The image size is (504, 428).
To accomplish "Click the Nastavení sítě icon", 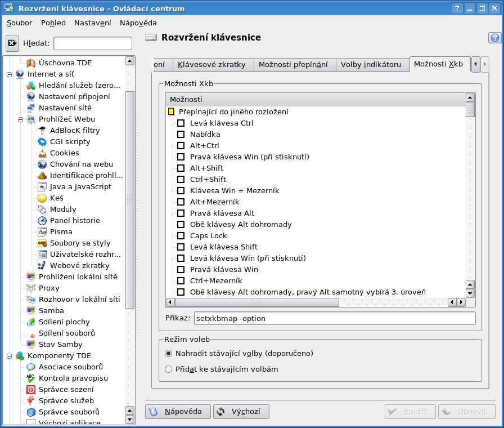I will click(31, 108).
